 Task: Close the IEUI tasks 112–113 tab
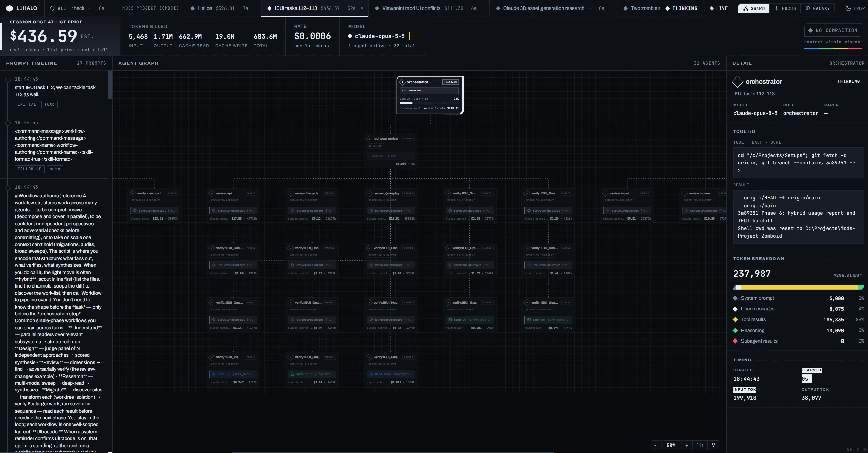click(362, 8)
